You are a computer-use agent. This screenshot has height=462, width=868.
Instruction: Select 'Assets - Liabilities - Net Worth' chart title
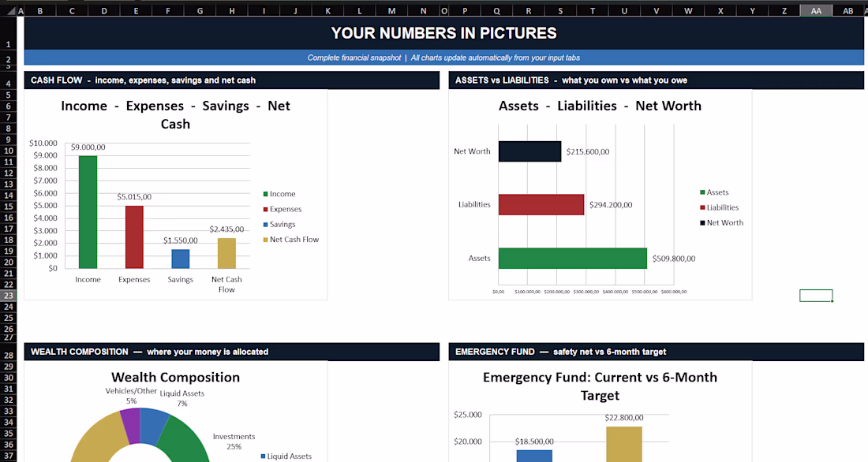click(x=600, y=106)
